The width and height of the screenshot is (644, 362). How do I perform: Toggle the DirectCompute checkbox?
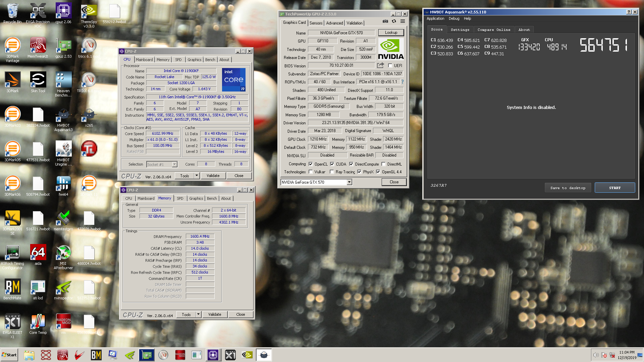click(x=351, y=164)
